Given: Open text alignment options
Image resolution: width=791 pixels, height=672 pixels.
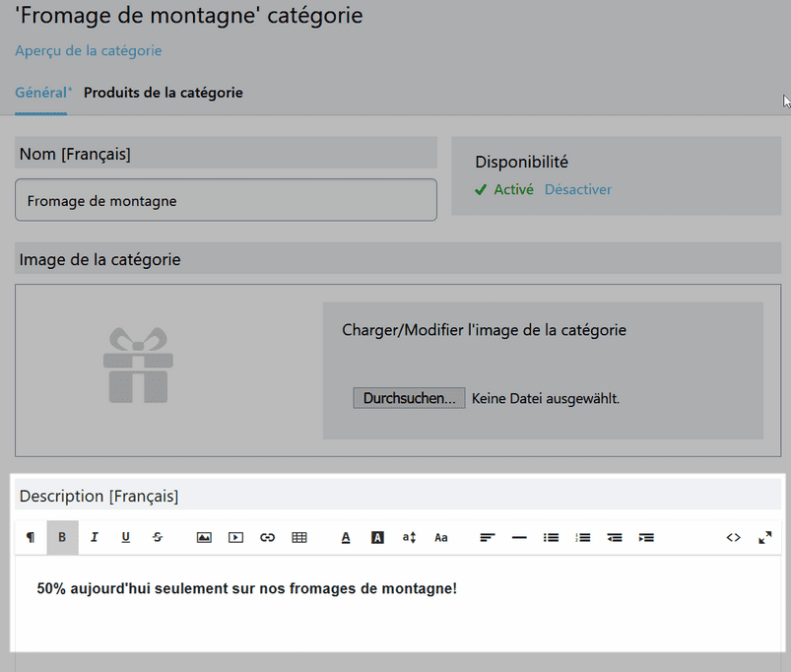Looking at the screenshot, I should tap(488, 537).
